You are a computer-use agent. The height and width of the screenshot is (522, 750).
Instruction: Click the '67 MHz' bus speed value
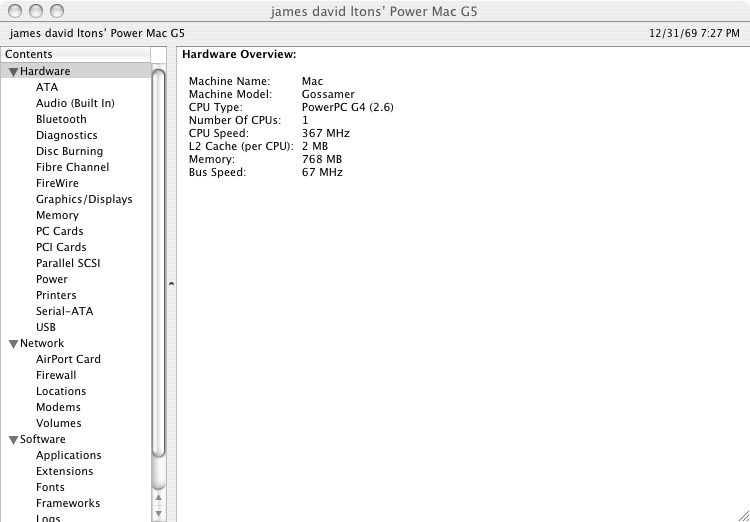(x=322, y=172)
